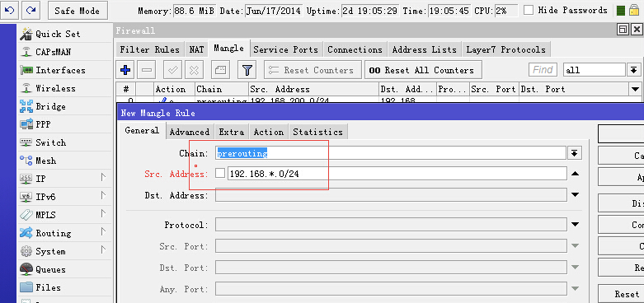Restore the Firewall window
Viewport: 644px width, 303px height.
tap(623, 30)
